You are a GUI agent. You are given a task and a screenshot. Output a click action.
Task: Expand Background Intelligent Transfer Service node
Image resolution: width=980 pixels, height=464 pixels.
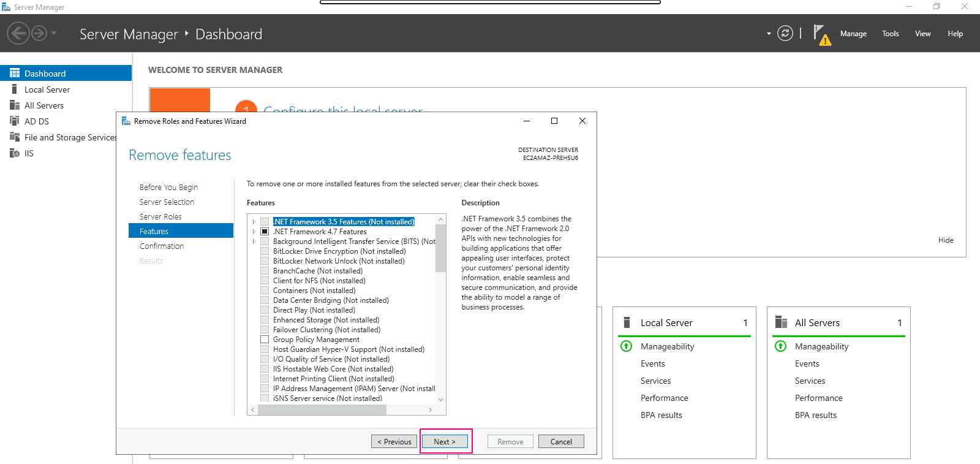point(254,242)
